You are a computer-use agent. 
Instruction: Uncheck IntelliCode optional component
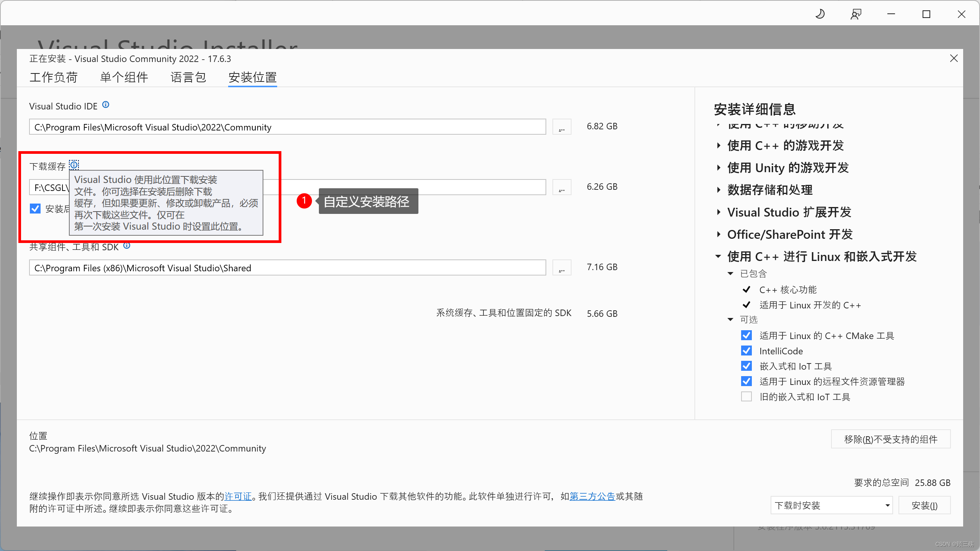[746, 350]
